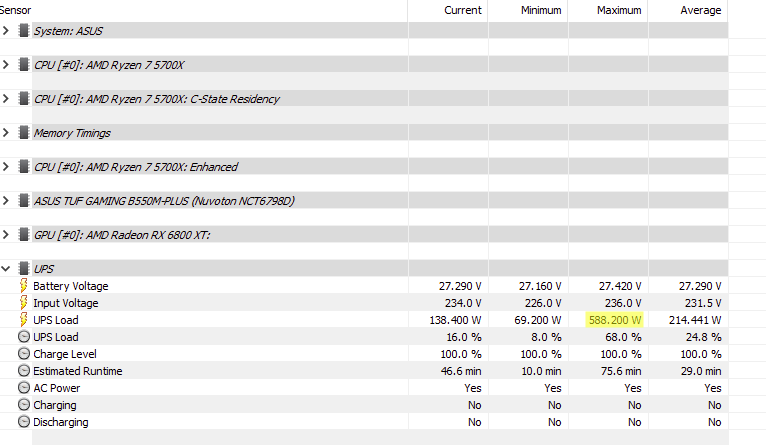The image size is (766, 445).
Task: Expand the Memory Timings group
Action: (x=6, y=133)
